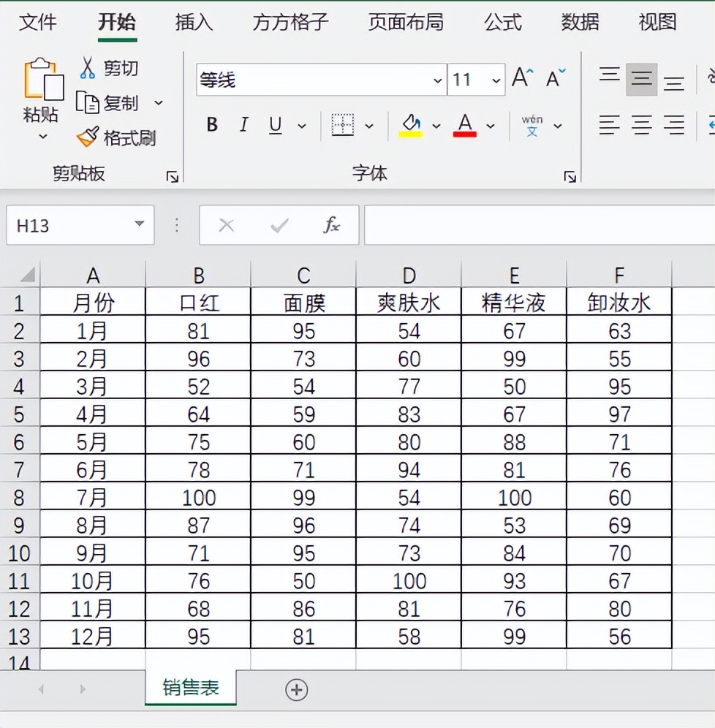
Task: Toggle italic formatting
Action: click(x=243, y=124)
